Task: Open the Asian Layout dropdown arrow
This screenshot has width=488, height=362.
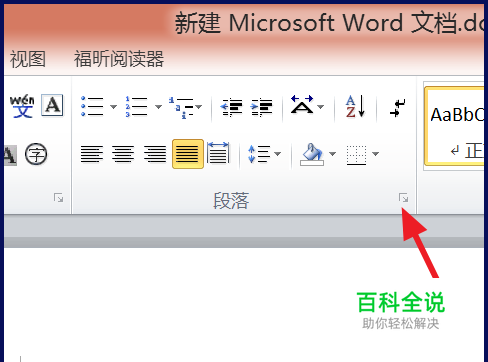Action: coord(320,107)
